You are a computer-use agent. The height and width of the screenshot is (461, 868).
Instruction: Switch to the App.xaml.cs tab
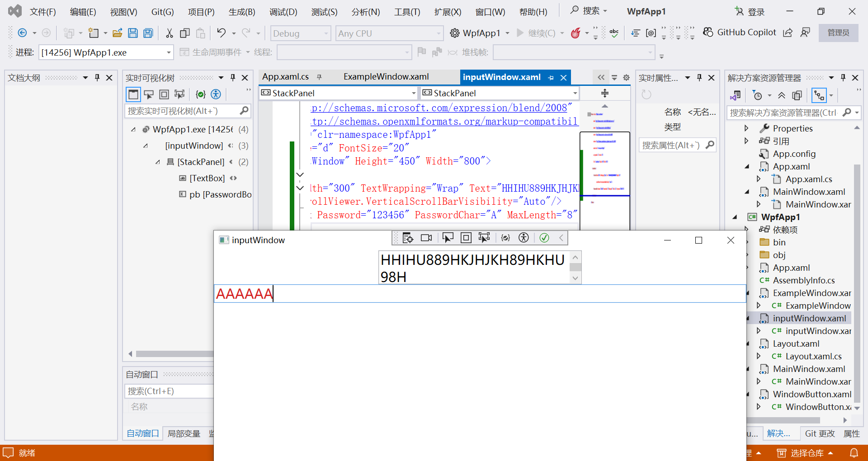[285, 77]
